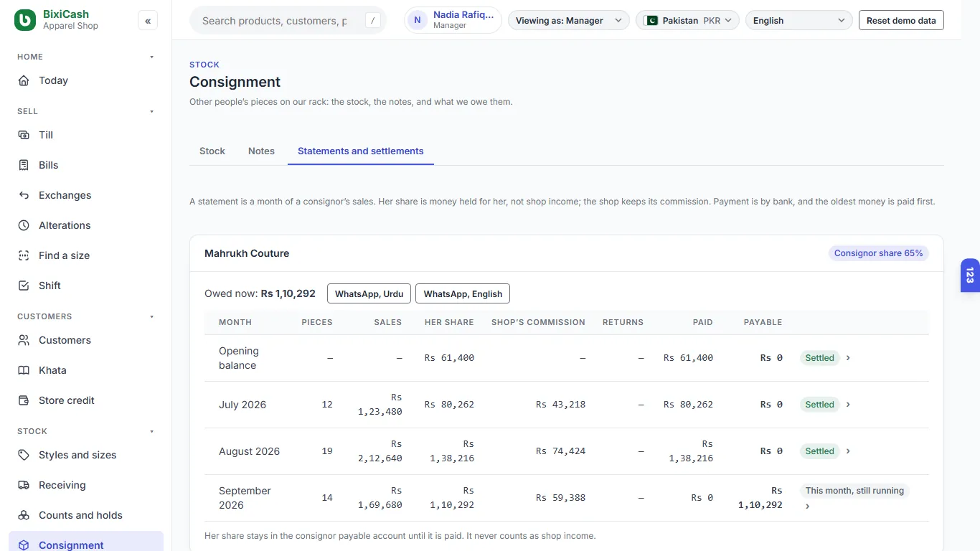
Task: Open Till via its register icon
Action: click(24, 135)
